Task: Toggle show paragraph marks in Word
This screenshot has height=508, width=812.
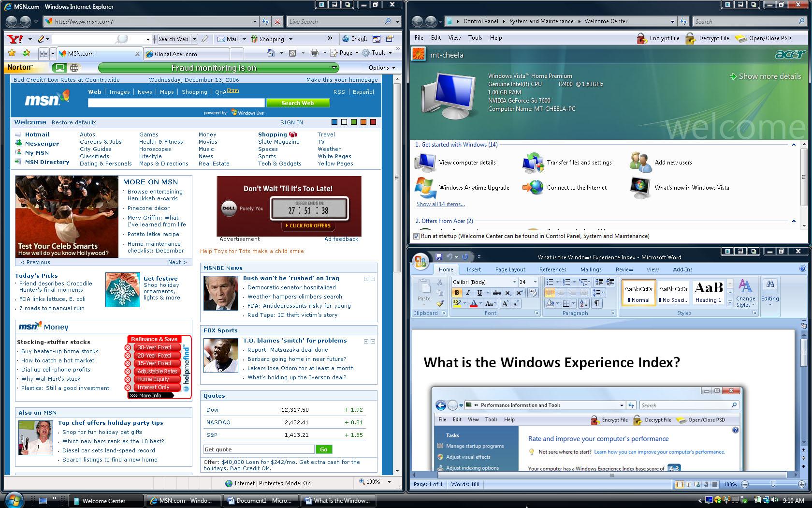Action: pos(597,303)
